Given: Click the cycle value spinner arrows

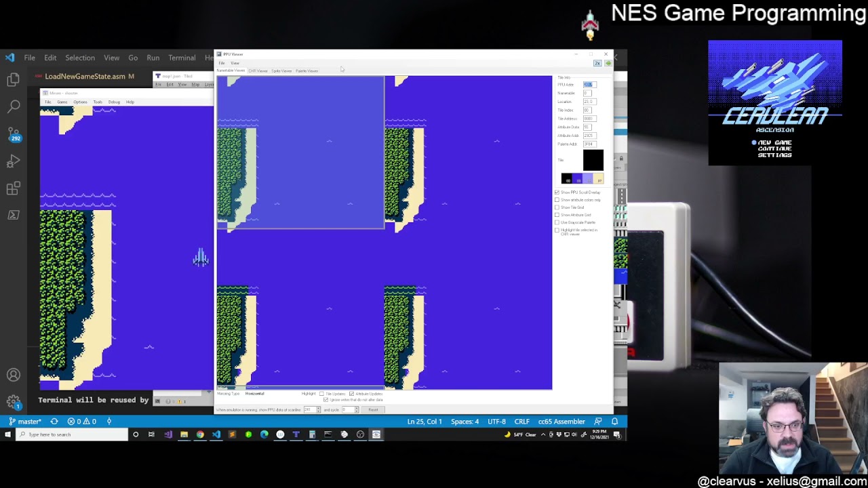Looking at the screenshot, I should (355, 409).
